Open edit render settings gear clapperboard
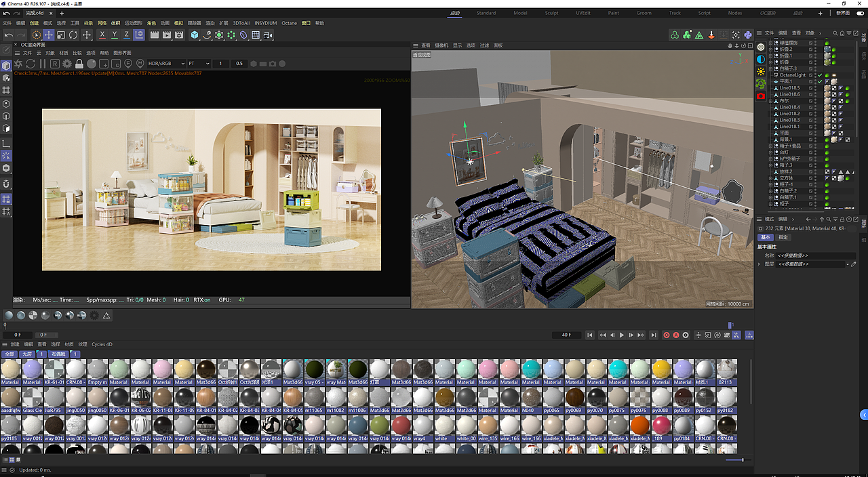 [178, 35]
